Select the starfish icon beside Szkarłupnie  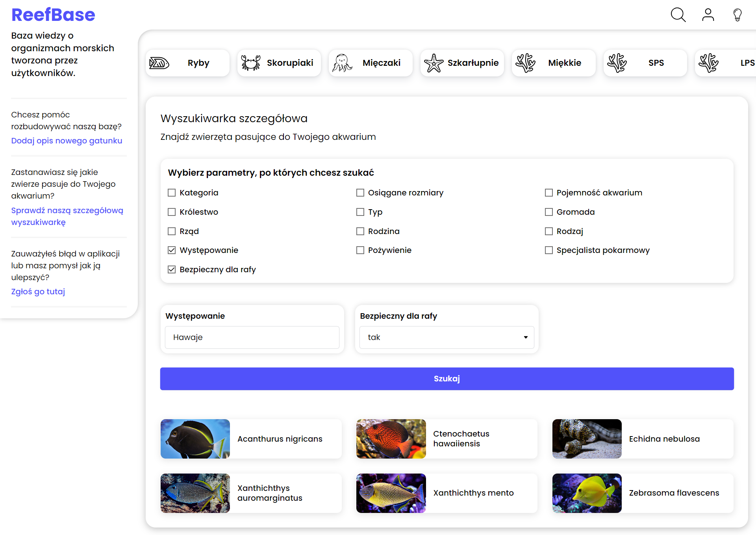click(x=434, y=63)
